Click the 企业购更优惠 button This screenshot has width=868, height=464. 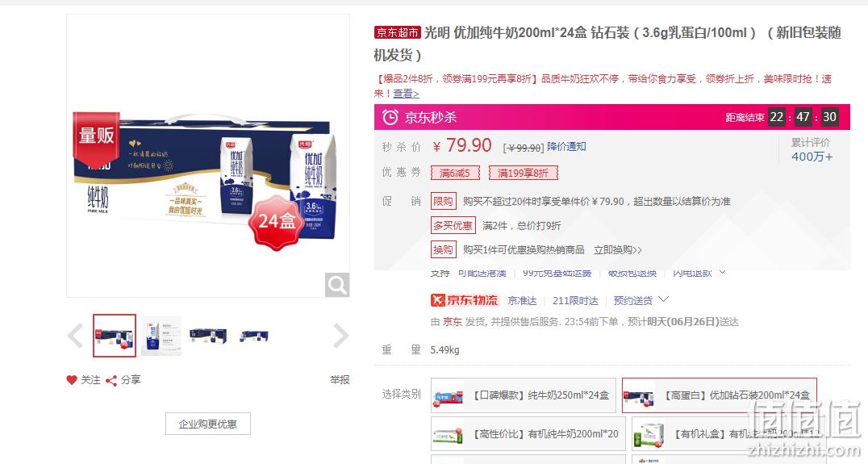207,424
